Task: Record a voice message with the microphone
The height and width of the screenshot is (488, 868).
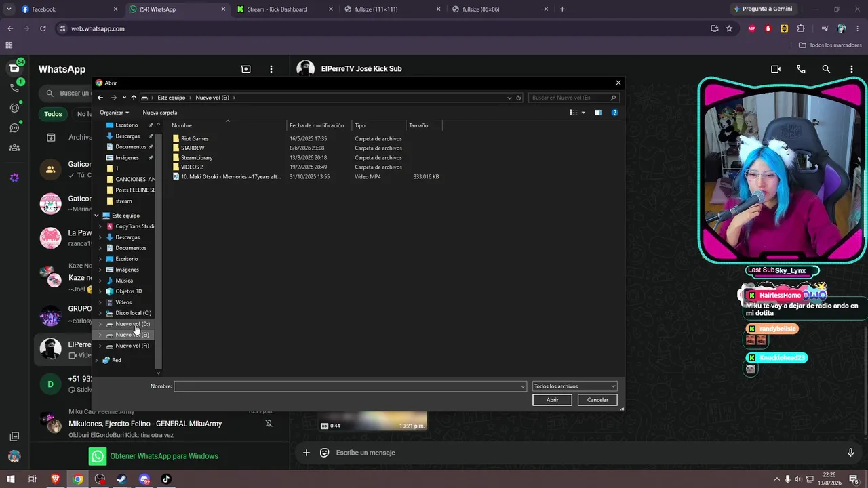Action: pyautogui.click(x=851, y=453)
